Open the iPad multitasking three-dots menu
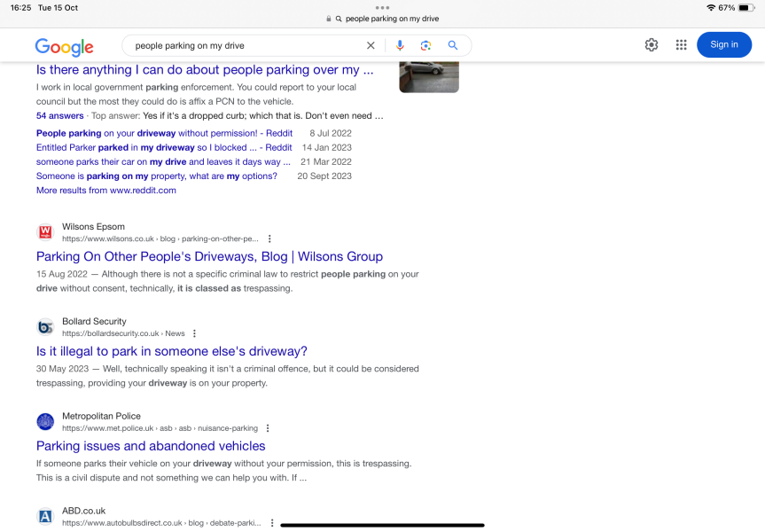The height and width of the screenshot is (532, 765). (x=383, y=7)
